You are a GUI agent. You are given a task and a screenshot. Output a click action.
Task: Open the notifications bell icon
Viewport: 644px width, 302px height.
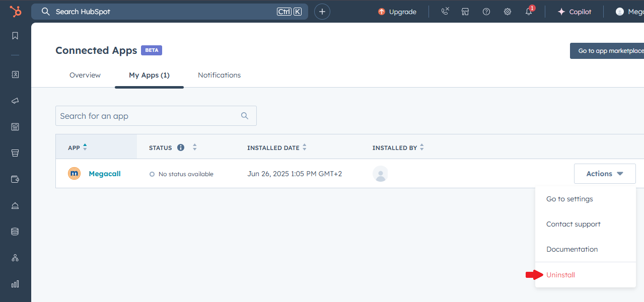529,12
